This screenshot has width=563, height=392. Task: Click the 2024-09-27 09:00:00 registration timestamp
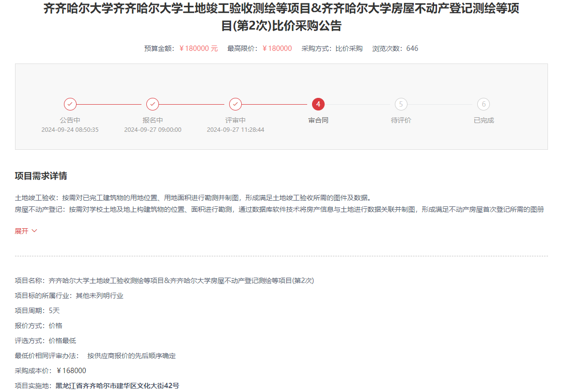click(x=153, y=130)
